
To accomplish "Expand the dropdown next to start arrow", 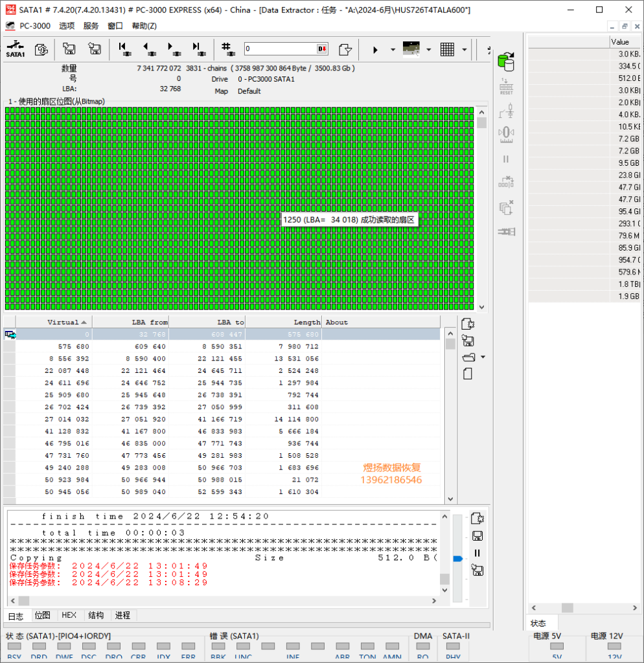I will (x=393, y=50).
